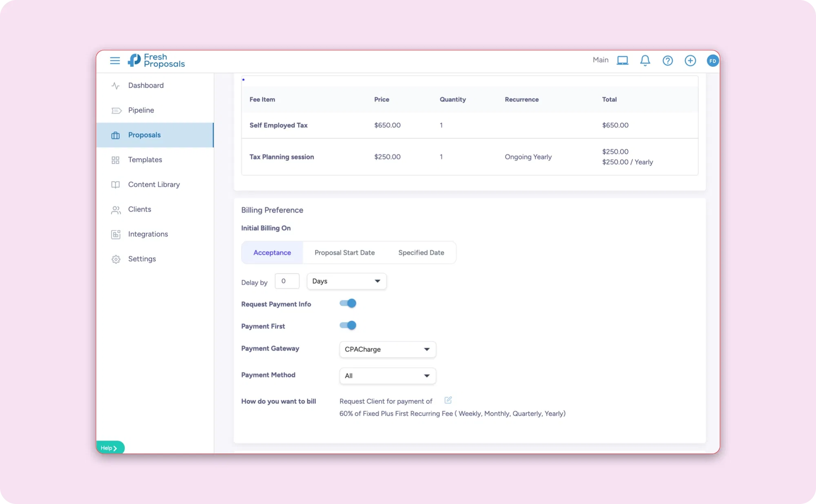The height and width of the screenshot is (504, 816).
Task: Click the notification bell icon
Action: tap(645, 61)
